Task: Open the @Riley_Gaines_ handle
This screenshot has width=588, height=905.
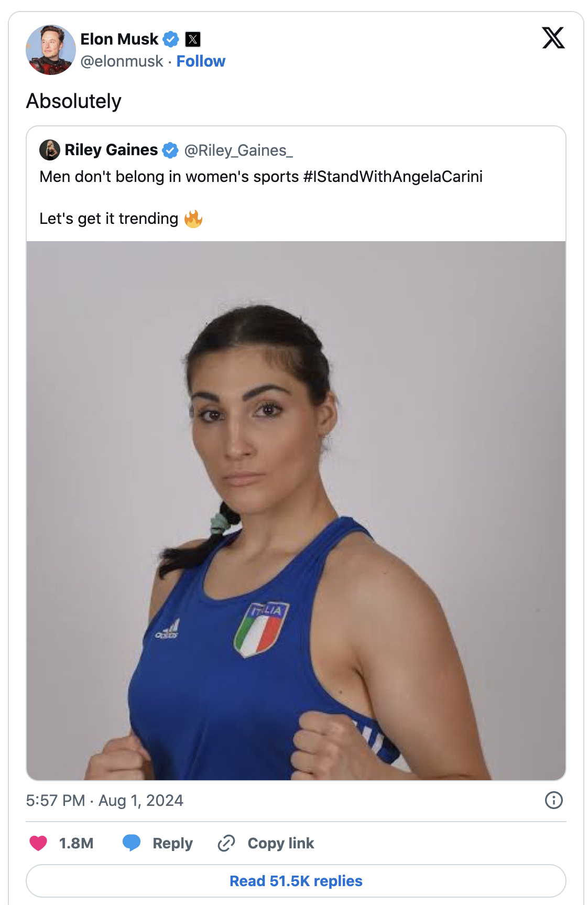Action: coord(238,150)
